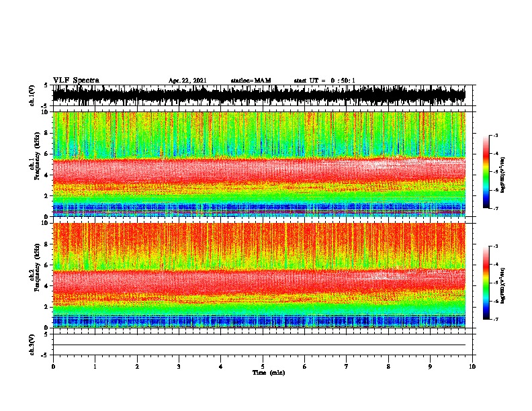This screenshot has height=411, width=532.
Task: Click ch.2 frequency tick label 4
Action: click(x=47, y=286)
